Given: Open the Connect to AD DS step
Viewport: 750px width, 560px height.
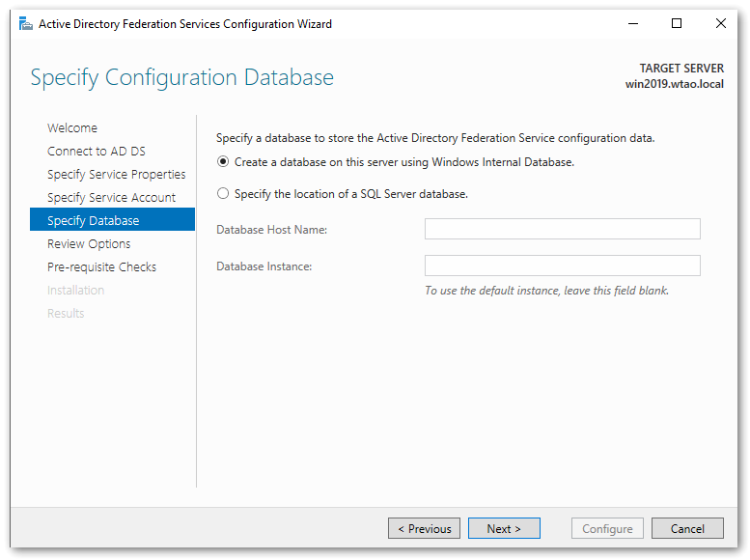Looking at the screenshot, I should coord(97,152).
